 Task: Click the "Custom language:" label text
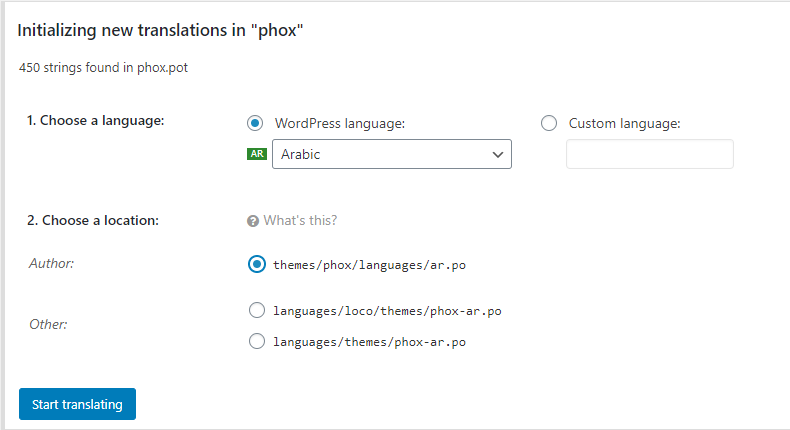coord(625,124)
